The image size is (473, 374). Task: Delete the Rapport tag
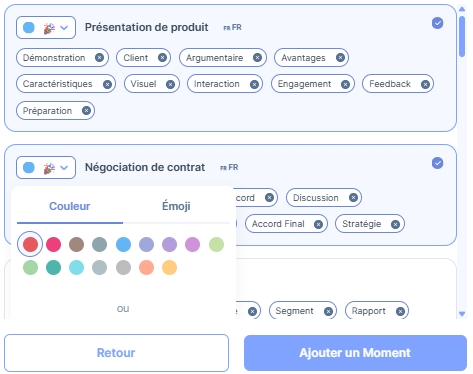(x=400, y=311)
